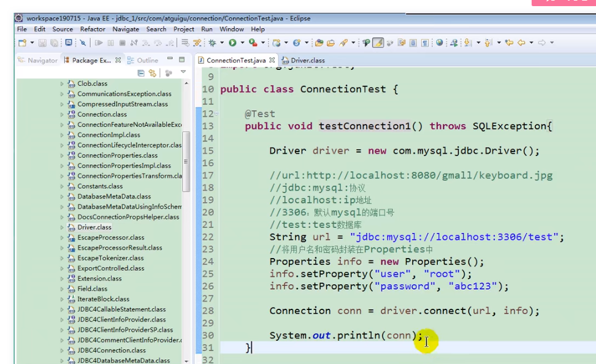The width and height of the screenshot is (596, 364).
Task: Click the Next Annotation down-arrow icon
Action: click(x=467, y=43)
